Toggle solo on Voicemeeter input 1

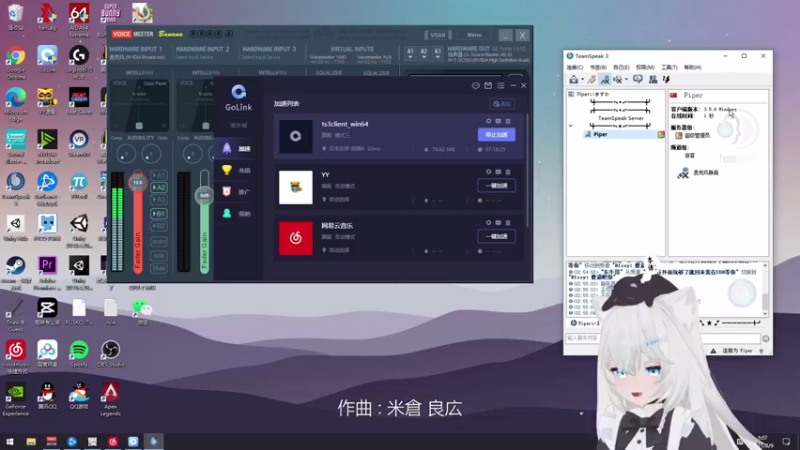pos(159,256)
